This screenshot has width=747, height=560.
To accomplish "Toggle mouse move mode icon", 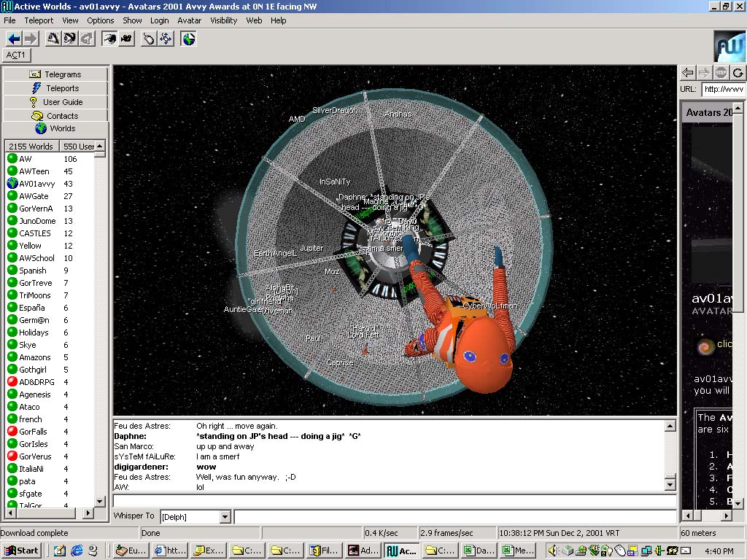I will [x=150, y=39].
